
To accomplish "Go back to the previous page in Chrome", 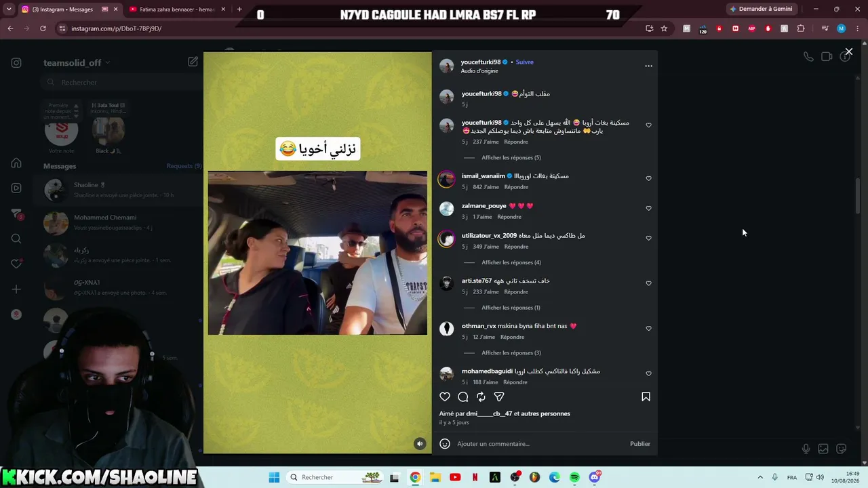I will point(10,28).
